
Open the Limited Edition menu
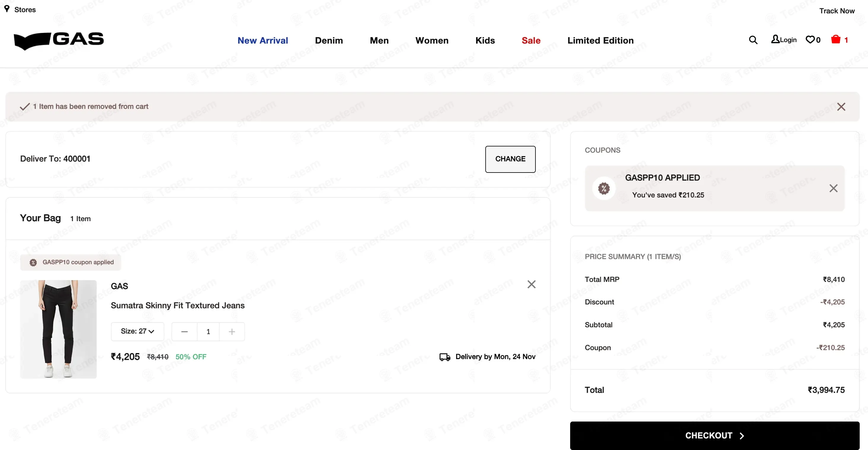[x=600, y=40]
